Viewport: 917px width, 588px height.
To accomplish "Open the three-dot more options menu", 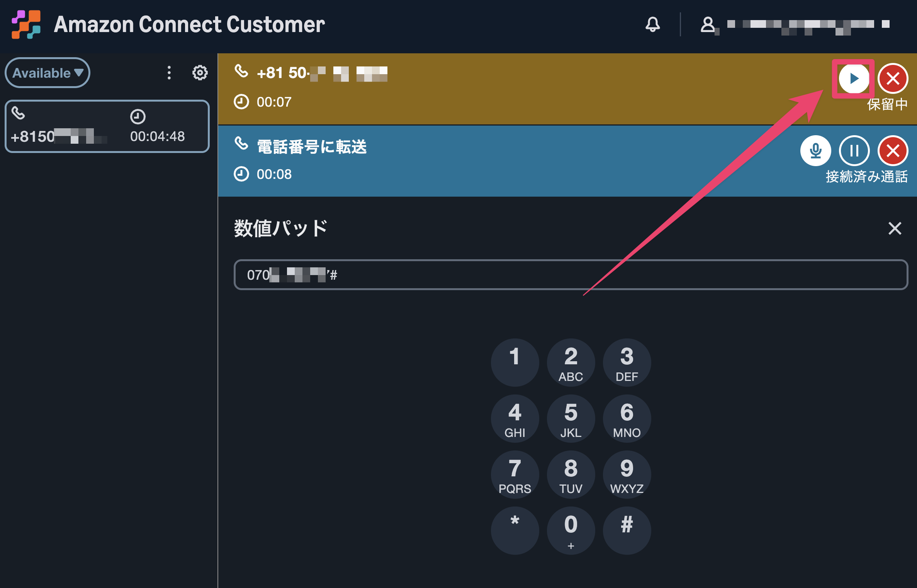I will tap(169, 73).
